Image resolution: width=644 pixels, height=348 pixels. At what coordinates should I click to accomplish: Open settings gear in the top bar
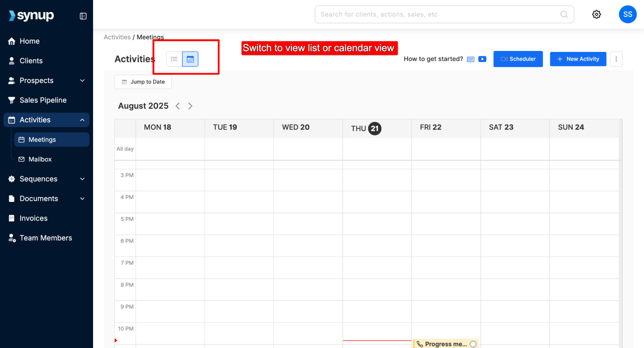(x=596, y=14)
